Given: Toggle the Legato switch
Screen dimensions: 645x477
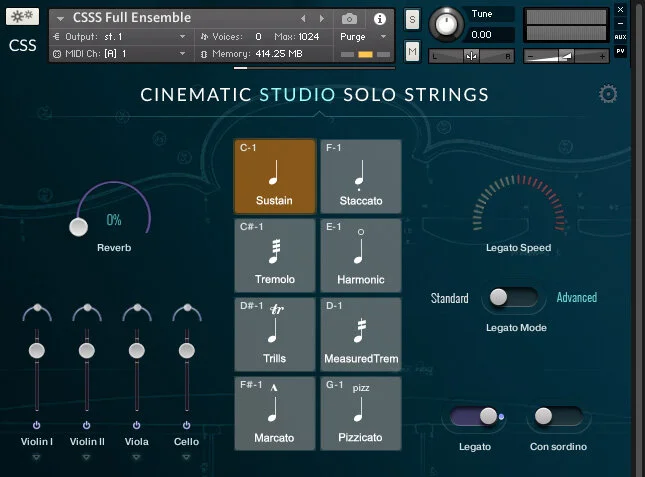Looking at the screenshot, I should tap(475, 417).
